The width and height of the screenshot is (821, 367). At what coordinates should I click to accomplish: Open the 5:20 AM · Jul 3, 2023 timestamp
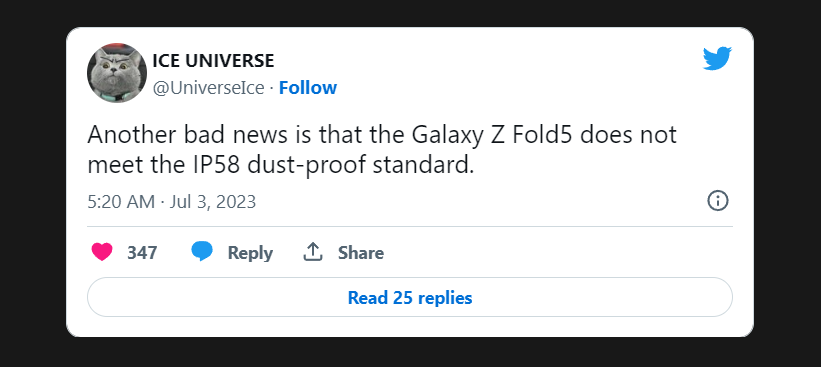[x=172, y=202]
